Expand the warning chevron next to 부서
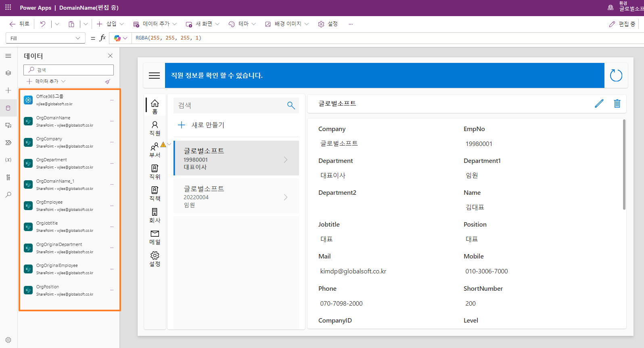Viewport: 644px width, 348px height. 169,144
